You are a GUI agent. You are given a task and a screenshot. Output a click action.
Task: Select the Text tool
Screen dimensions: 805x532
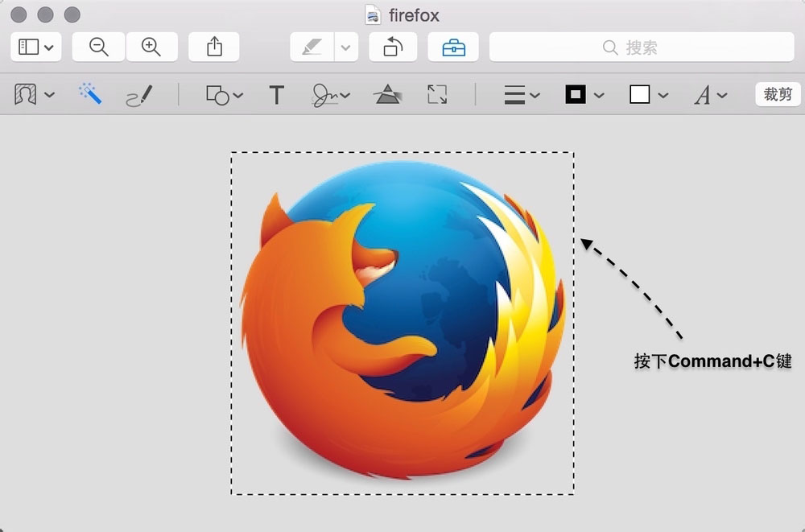276,96
